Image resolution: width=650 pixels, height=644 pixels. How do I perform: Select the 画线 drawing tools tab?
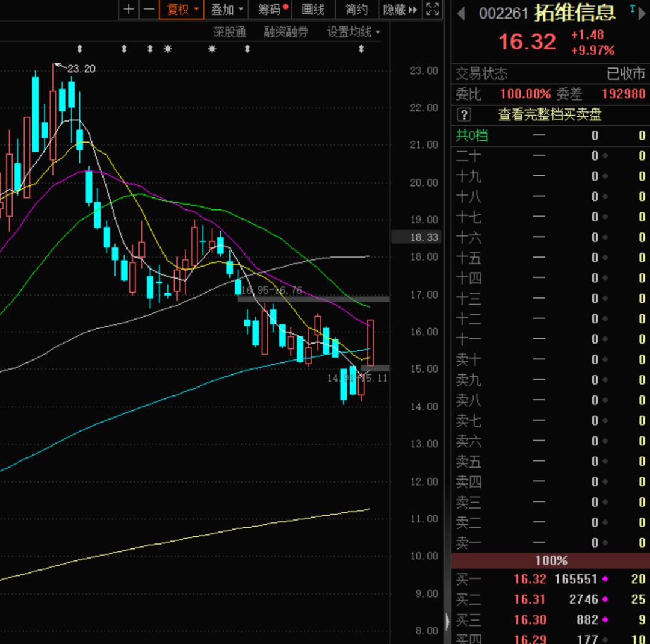tap(313, 10)
